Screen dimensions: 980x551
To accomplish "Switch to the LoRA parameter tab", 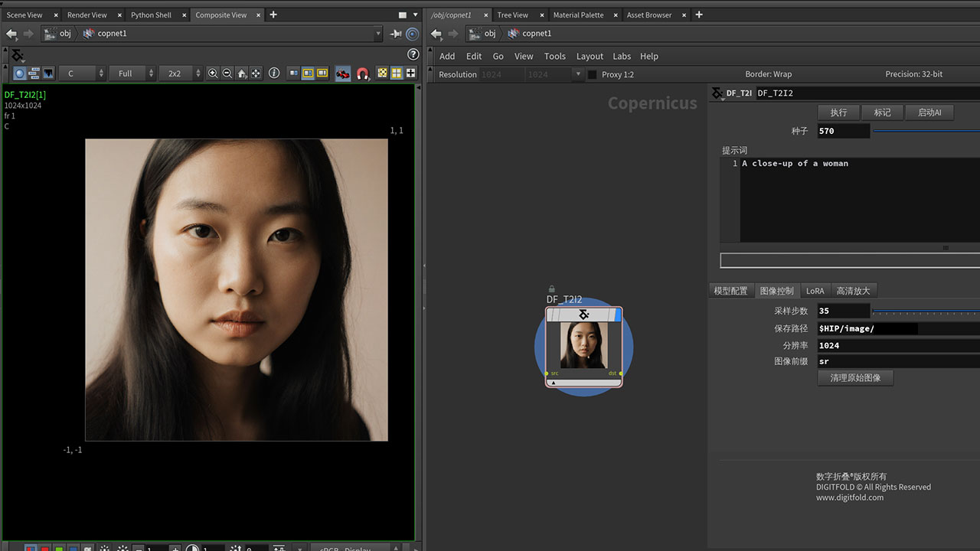I will [815, 291].
